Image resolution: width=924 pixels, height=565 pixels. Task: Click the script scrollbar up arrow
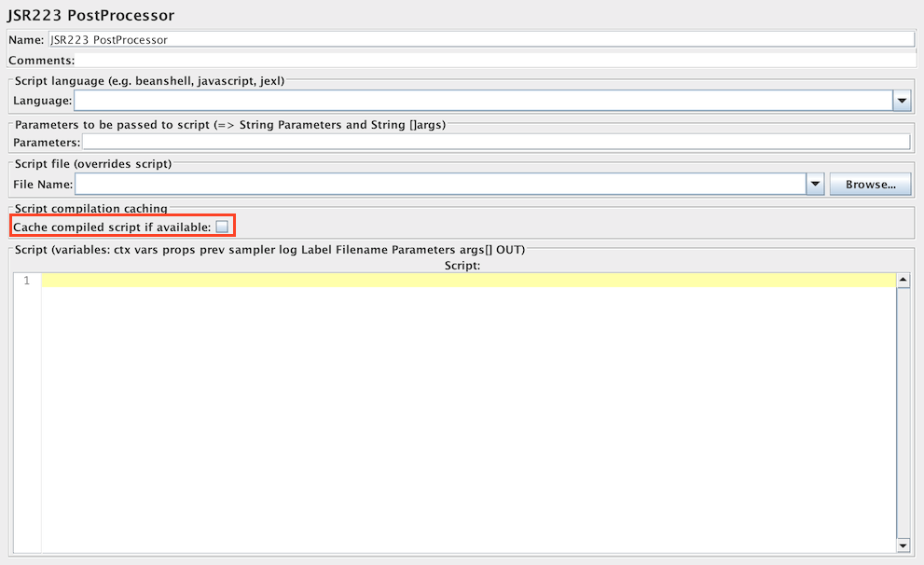903,280
